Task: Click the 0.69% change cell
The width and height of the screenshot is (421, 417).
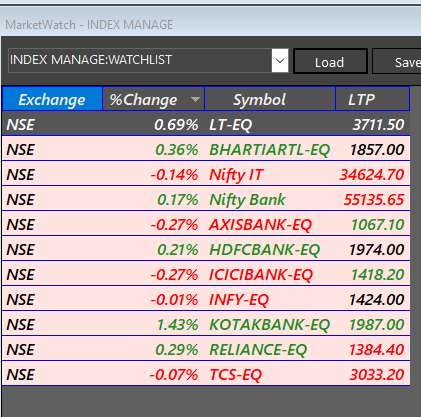Action: tap(153, 124)
